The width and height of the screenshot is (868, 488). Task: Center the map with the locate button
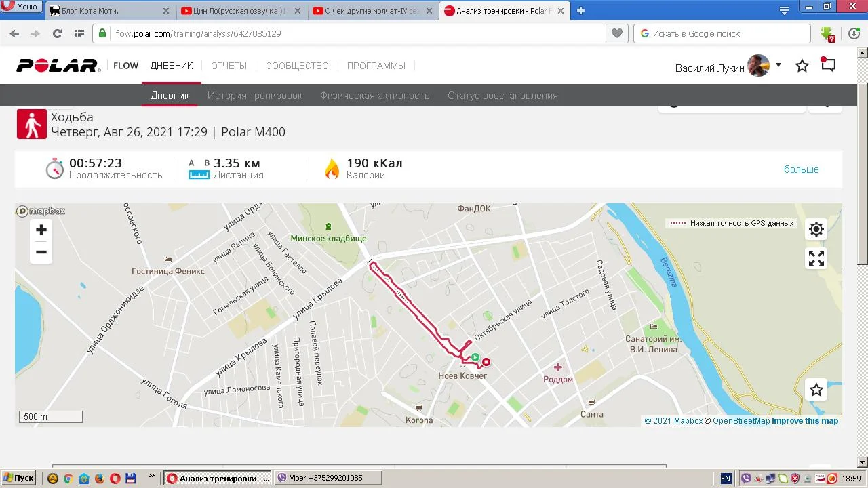816,229
